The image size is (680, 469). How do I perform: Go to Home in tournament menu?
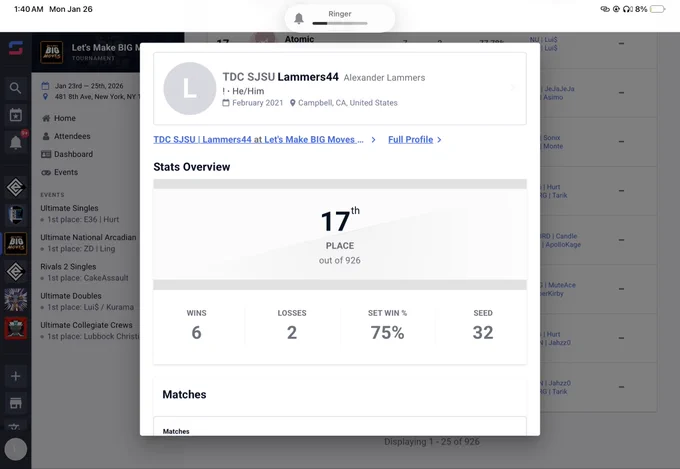point(65,118)
